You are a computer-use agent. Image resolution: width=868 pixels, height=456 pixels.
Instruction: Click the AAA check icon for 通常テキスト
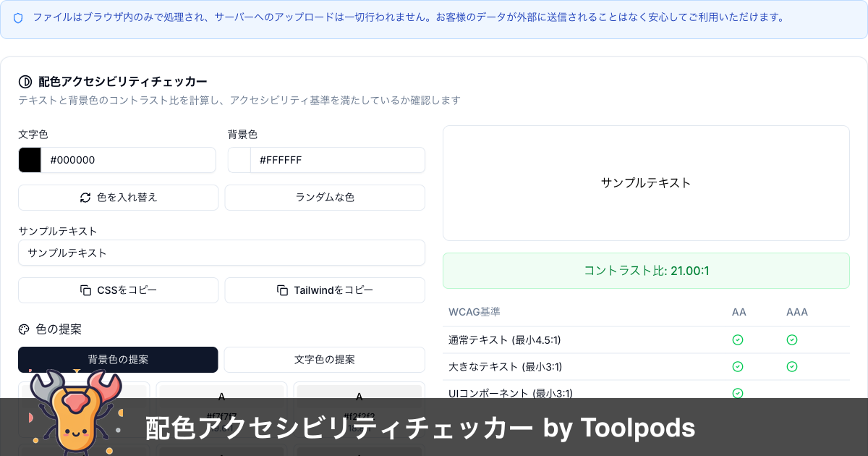[792, 339]
